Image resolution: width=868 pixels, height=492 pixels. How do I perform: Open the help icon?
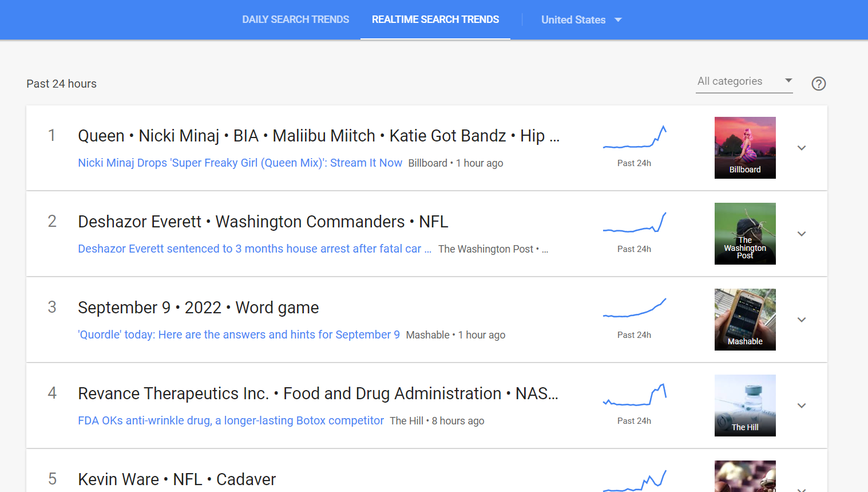coord(818,84)
